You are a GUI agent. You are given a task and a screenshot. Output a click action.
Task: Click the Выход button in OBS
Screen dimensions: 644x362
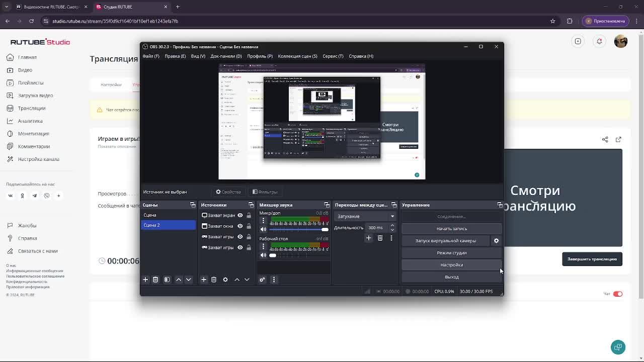(451, 277)
